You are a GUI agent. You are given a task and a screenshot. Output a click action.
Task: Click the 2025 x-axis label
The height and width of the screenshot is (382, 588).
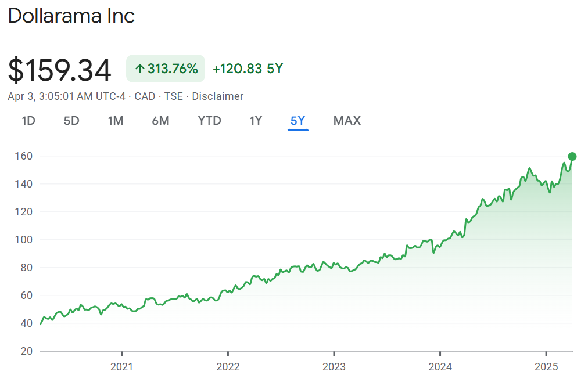tap(546, 367)
